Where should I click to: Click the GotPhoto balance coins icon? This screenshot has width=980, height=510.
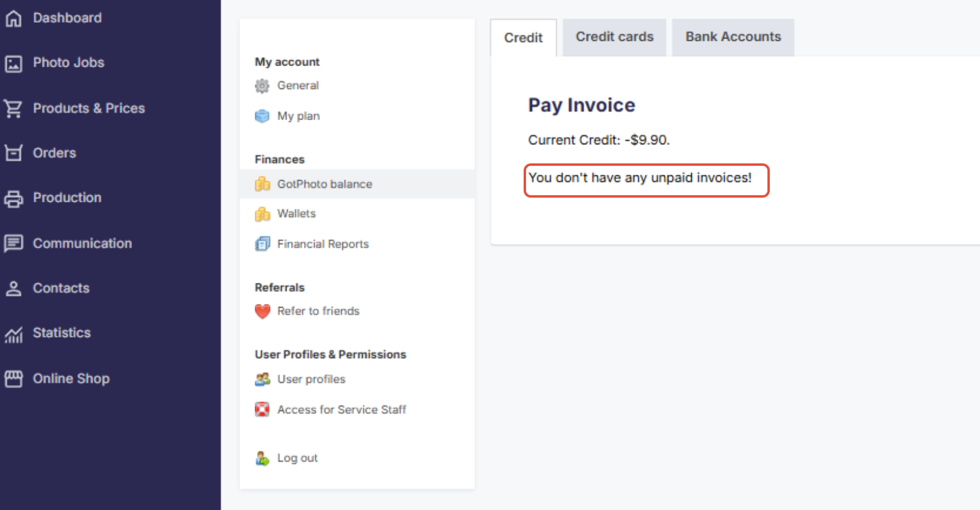pos(262,184)
